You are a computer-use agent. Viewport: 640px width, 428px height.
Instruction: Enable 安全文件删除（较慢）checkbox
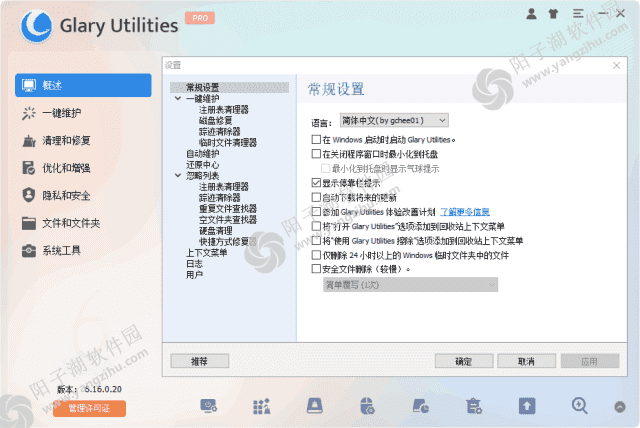tap(316, 269)
